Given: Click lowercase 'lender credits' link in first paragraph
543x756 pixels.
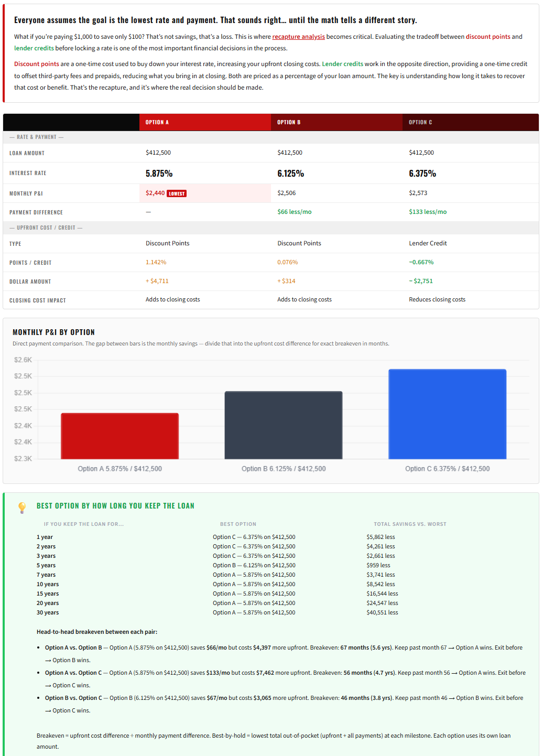Looking at the screenshot, I should 34,48.
